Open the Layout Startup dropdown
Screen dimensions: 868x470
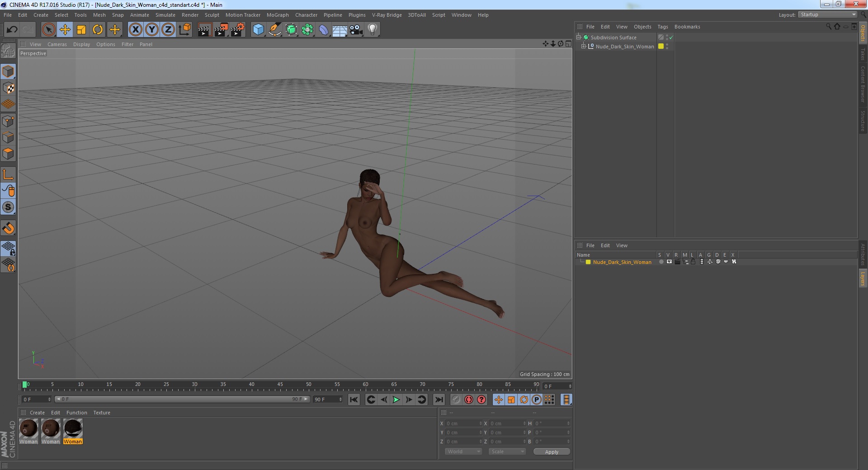point(828,15)
